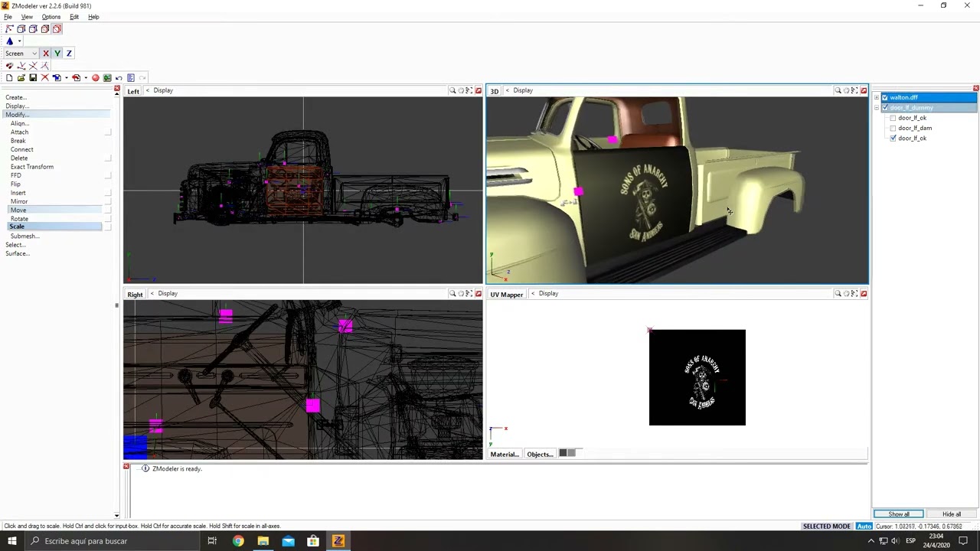Open Chrome from the Windows taskbar
The height and width of the screenshot is (551, 980).
point(238,541)
